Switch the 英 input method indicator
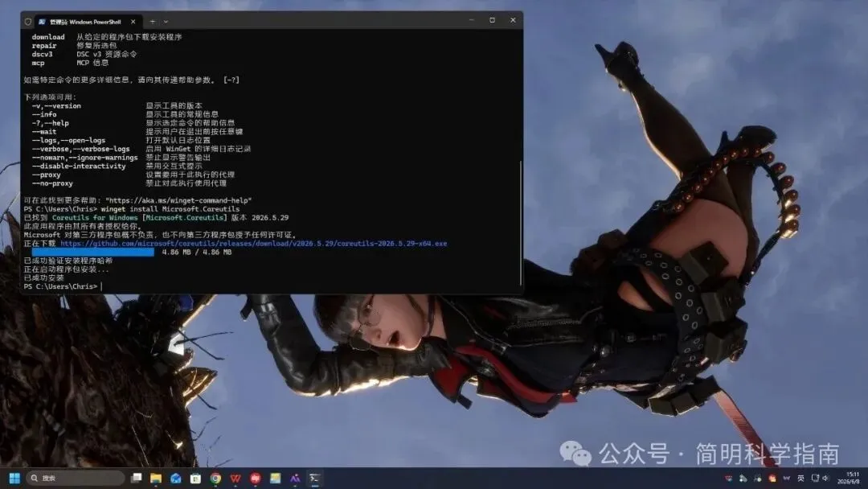Screen dimensions: 868x489 click(800, 478)
